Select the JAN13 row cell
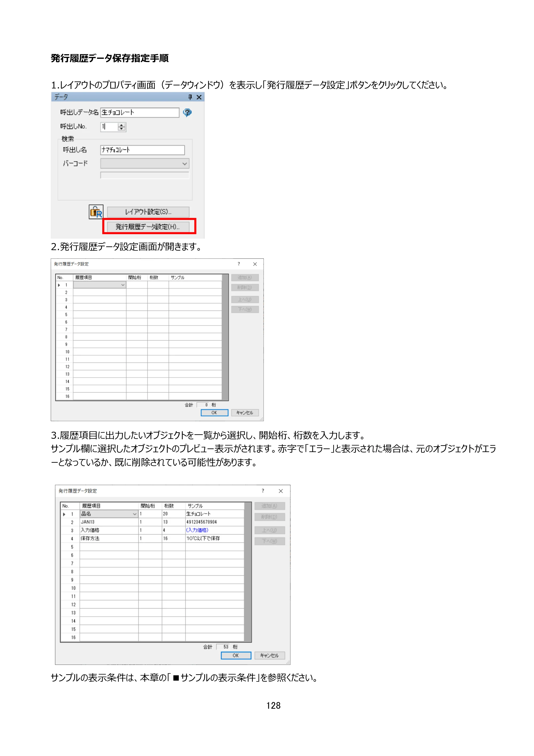Screen dimensions: 534x756 (109, 522)
